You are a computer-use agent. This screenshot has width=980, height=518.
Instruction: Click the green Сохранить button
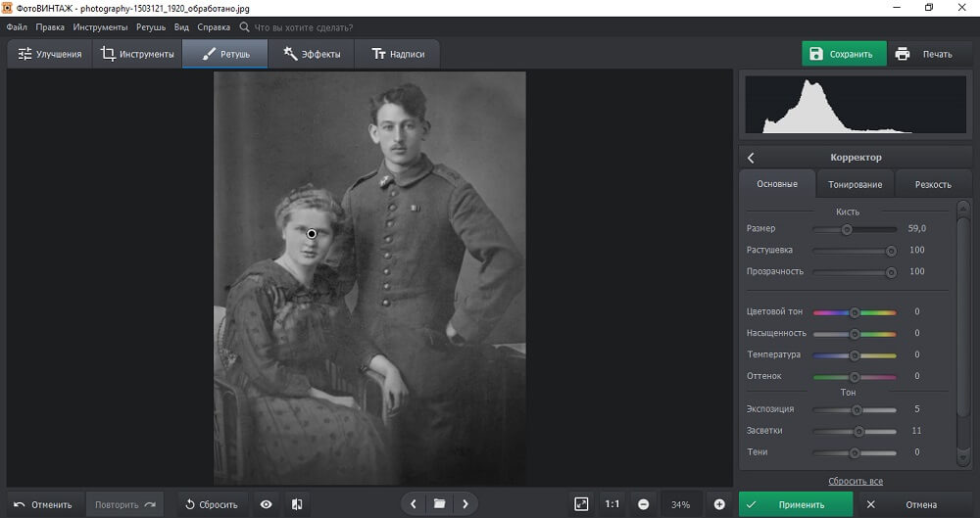pos(844,54)
